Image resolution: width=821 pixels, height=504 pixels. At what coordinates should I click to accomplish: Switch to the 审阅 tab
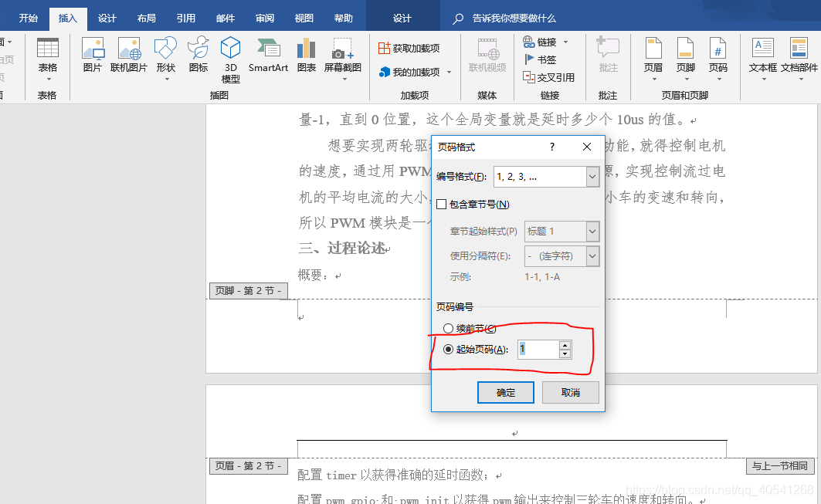[265, 19]
